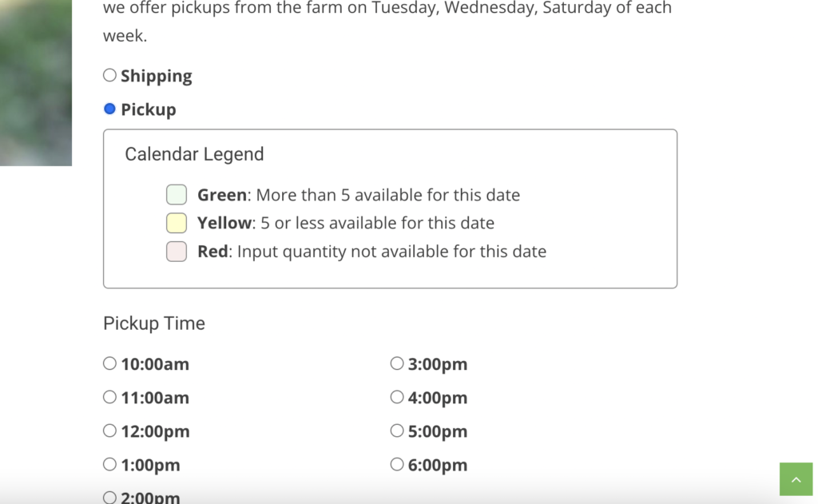Screen dimensions: 818x504
Task: Click the 'More than 5 available' legend text
Action: (x=387, y=195)
